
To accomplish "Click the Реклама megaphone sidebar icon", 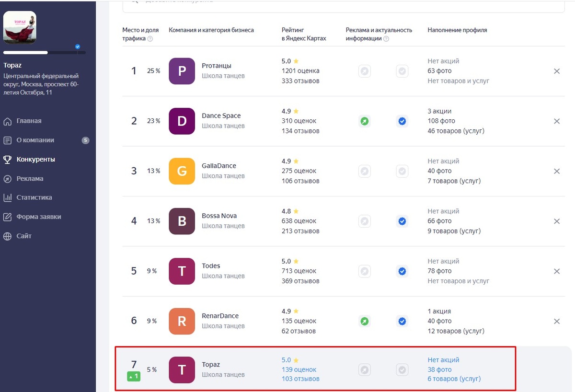I will (x=7, y=179).
